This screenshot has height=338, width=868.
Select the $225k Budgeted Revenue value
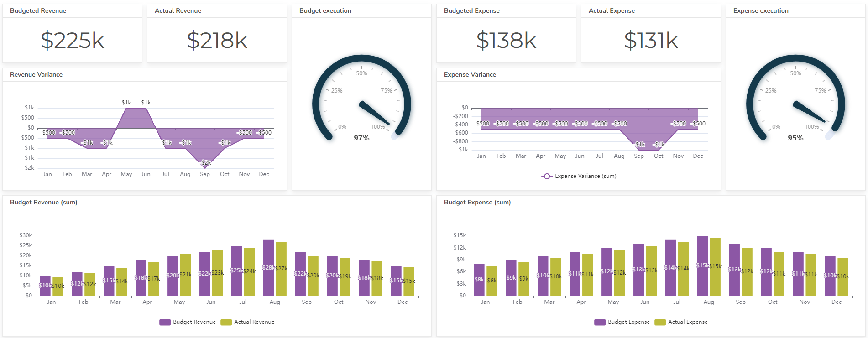click(72, 40)
